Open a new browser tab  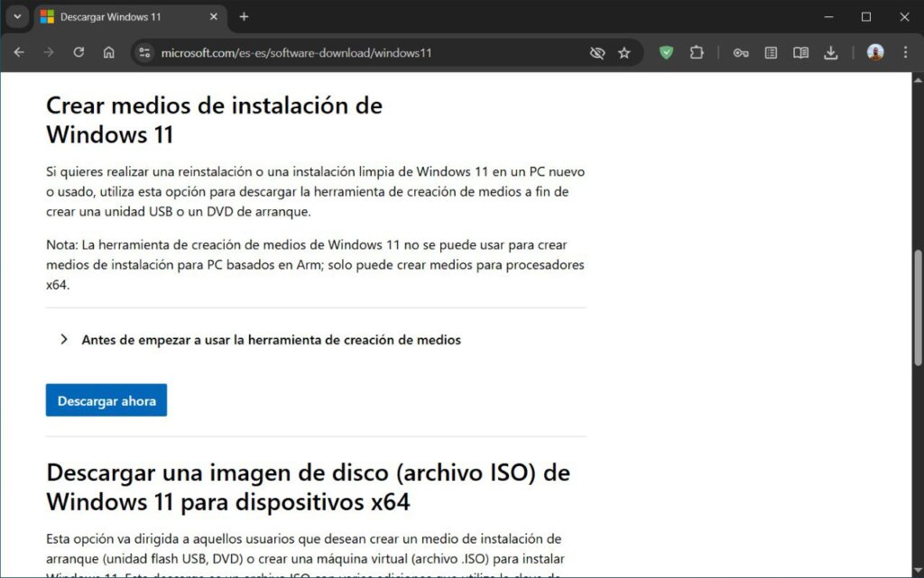[244, 17]
